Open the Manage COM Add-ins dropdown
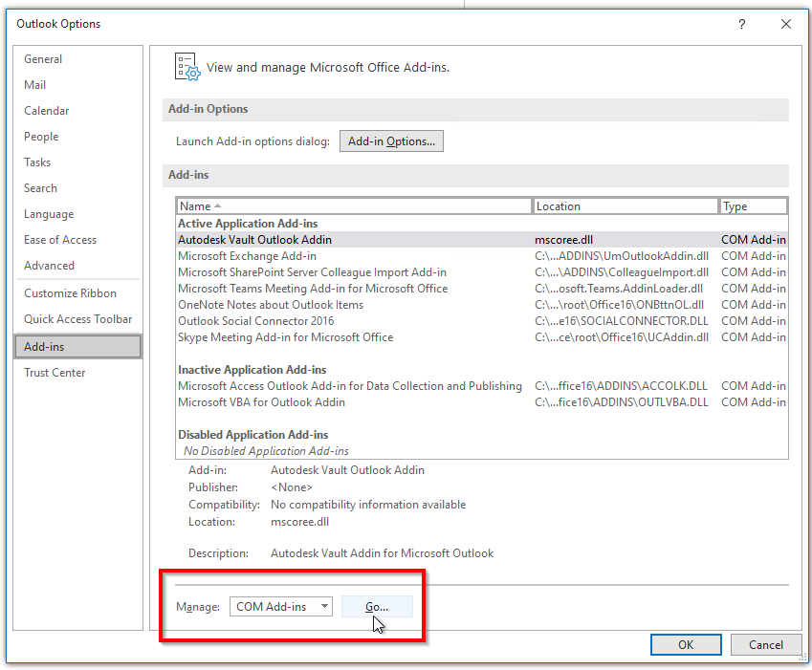 pyautogui.click(x=281, y=606)
